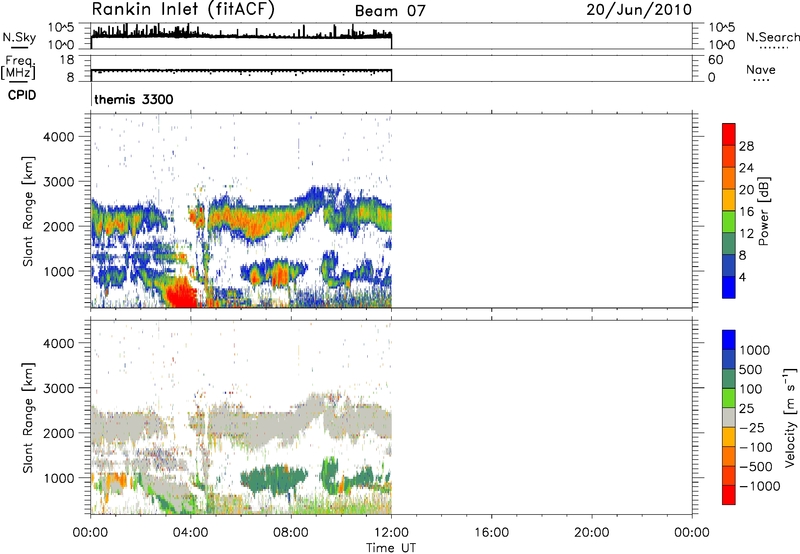The image size is (800, 554).
Task: Click the 'Rankin Inlet (fitACF)' plot title
Action: (183, 10)
